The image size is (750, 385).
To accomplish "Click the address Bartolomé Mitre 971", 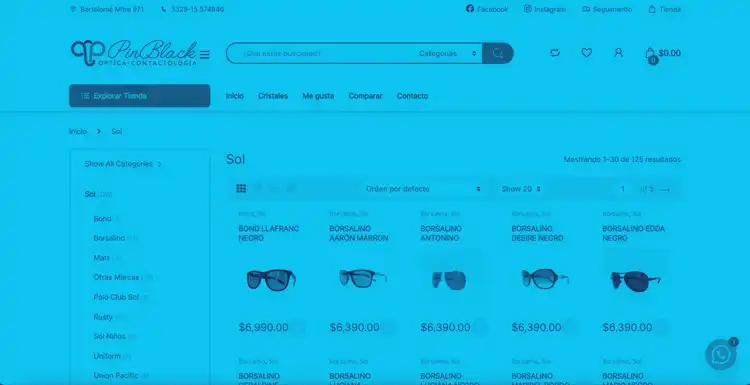I will click(x=107, y=9).
